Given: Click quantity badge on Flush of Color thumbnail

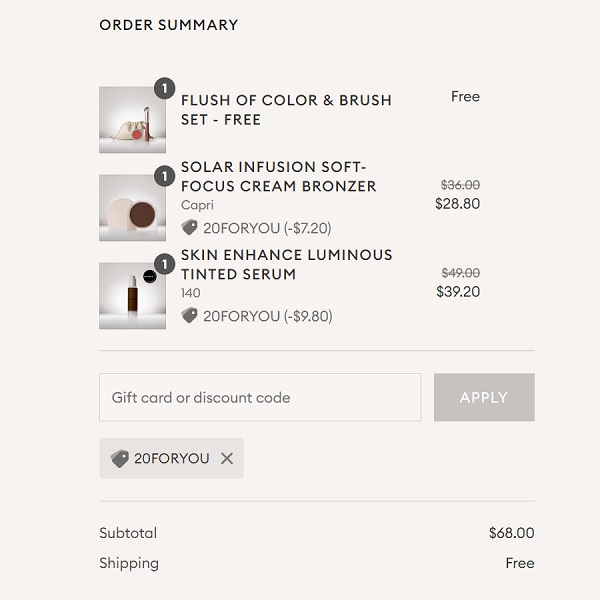Looking at the screenshot, I should 165,88.
